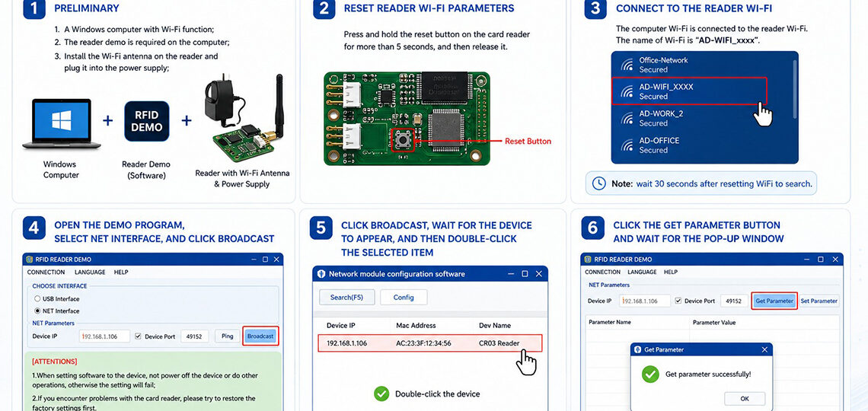Screen dimensions: 868x411
Task: Click the Wi-Fi icon beside Office-Network
Action: (x=627, y=65)
